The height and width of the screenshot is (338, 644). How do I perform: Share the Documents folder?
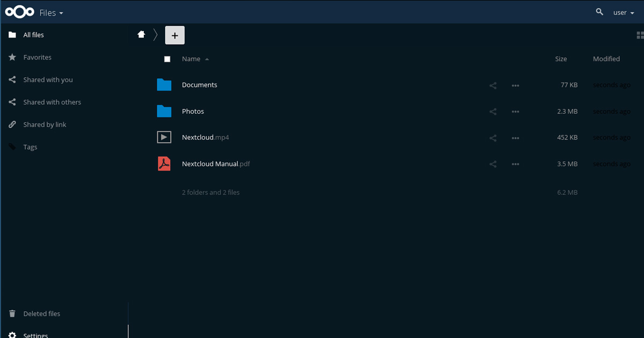click(x=493, y=85)
